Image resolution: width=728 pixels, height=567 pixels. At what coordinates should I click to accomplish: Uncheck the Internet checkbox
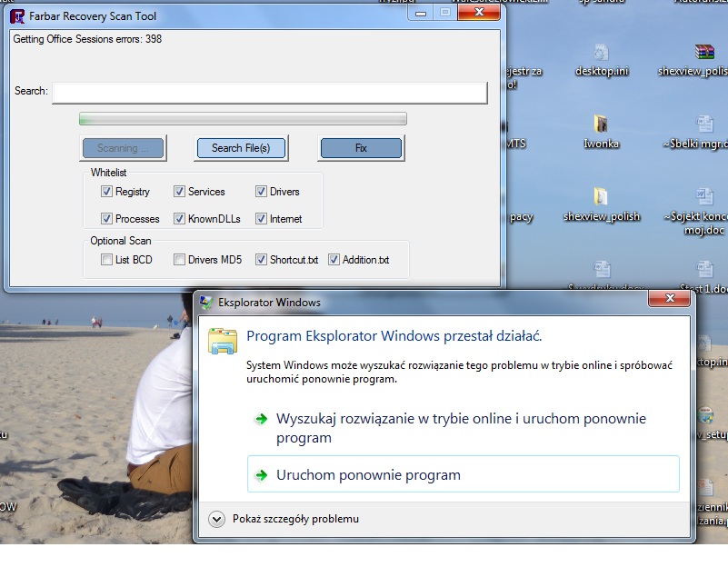[261, 219]
